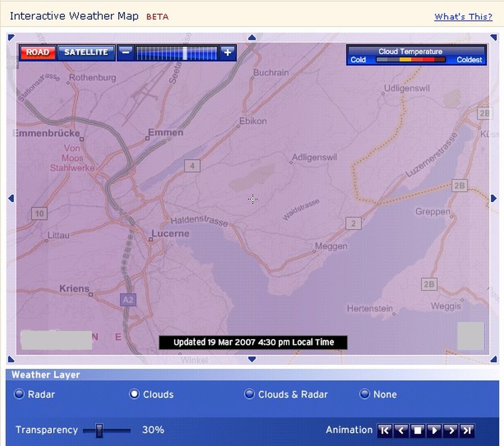
Task: Click the Emmen town label
Action: [165, 132]
